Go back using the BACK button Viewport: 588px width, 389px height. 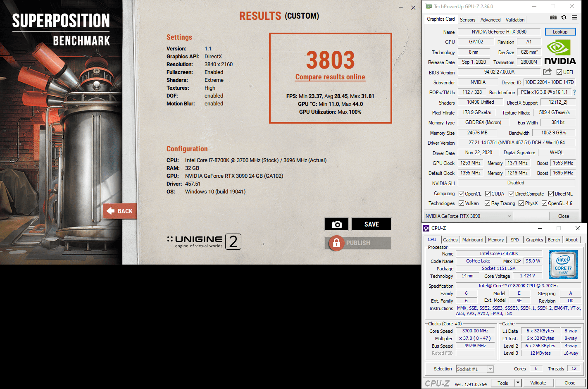pos(120,211)
